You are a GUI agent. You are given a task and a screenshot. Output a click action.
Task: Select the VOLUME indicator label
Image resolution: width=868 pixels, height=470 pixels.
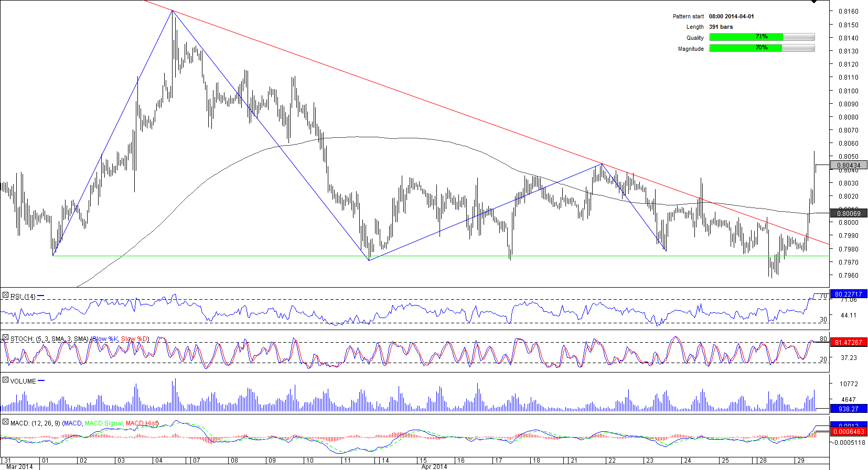(23, 381)
